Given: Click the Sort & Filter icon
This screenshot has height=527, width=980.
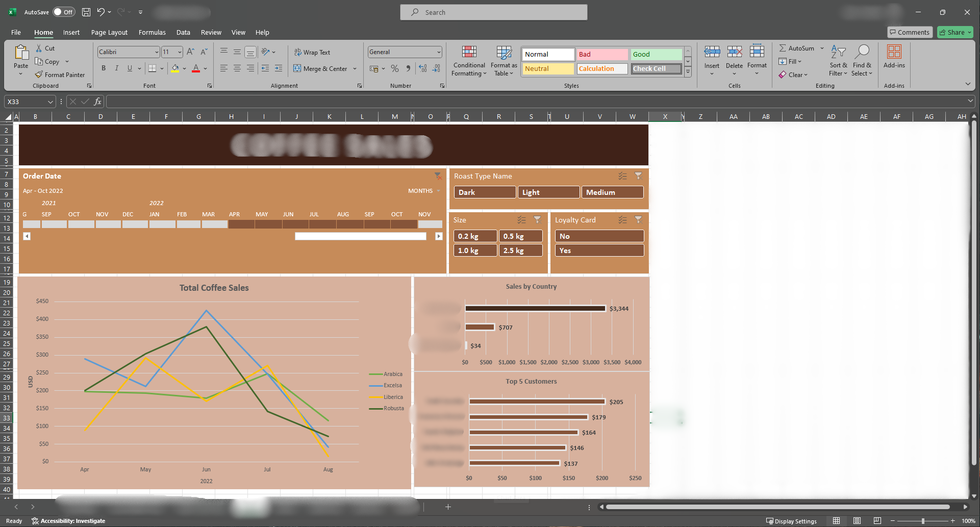Looking at the screenshot, I should point(838,52).
